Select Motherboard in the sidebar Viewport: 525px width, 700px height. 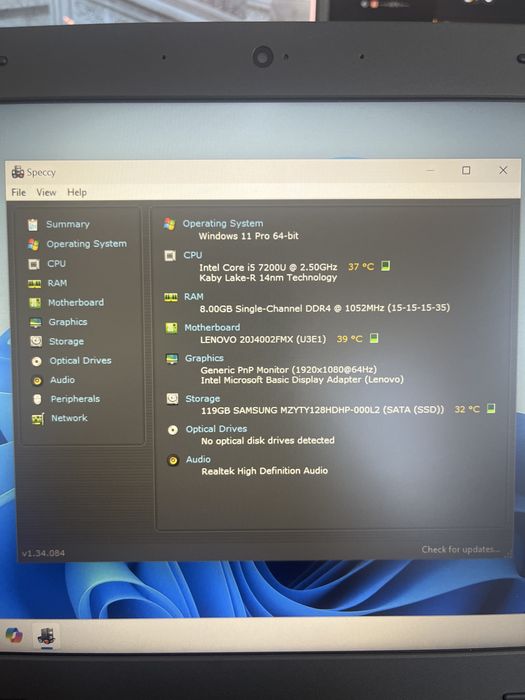tap(76, 302)
